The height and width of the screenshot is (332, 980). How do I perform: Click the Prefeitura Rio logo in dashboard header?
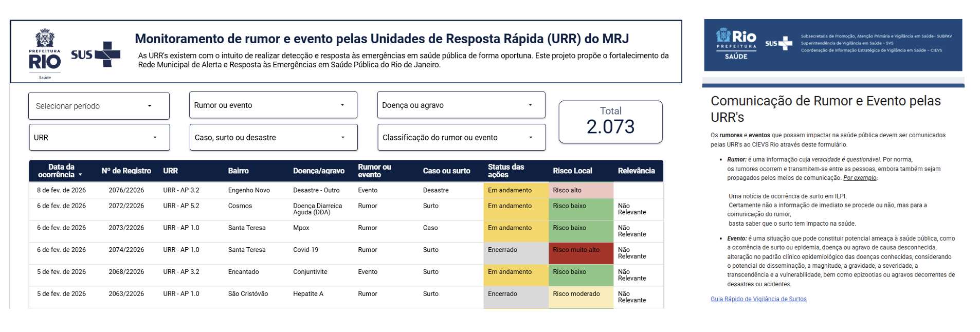45,54
